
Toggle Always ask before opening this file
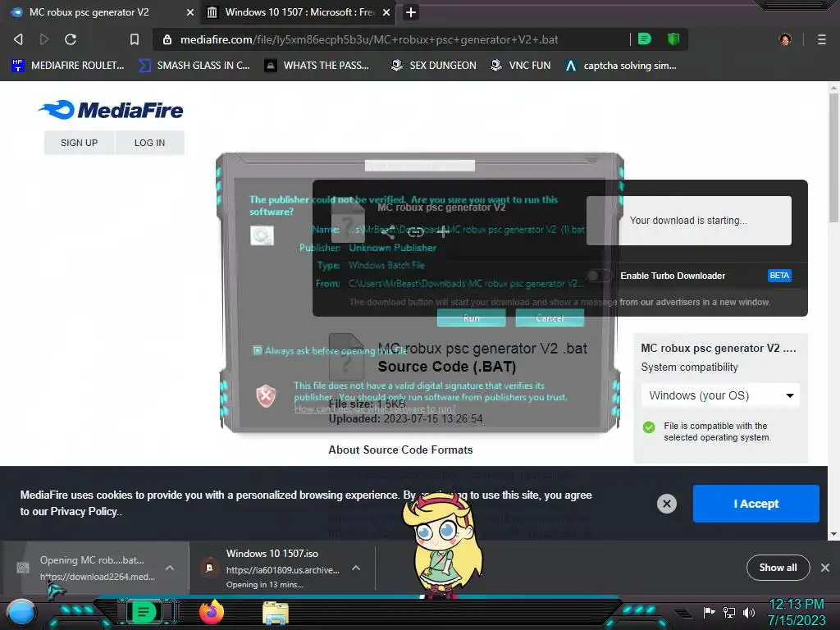coord(258,350)
